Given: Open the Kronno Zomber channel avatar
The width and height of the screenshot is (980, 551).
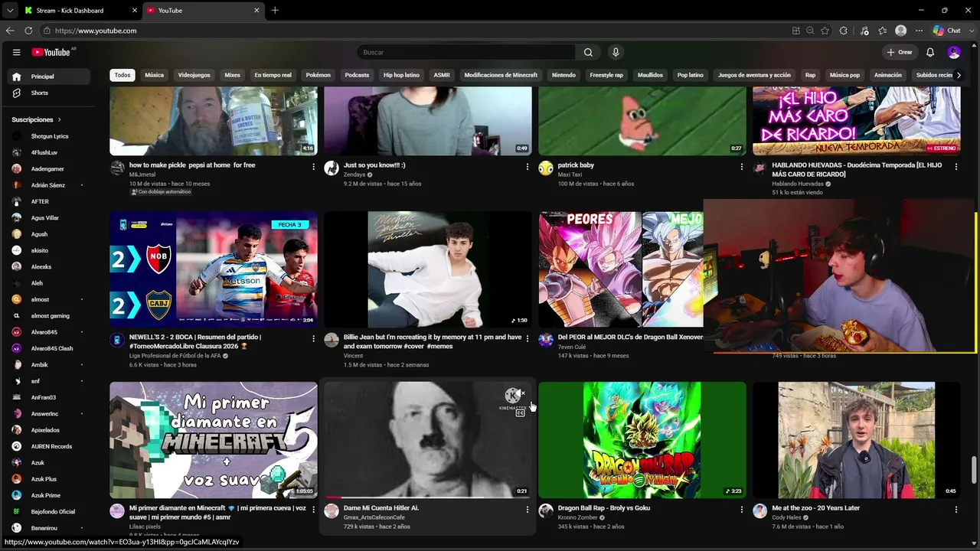Looking at the screenshot, I should pyautogui.click(x=546, y=511).
